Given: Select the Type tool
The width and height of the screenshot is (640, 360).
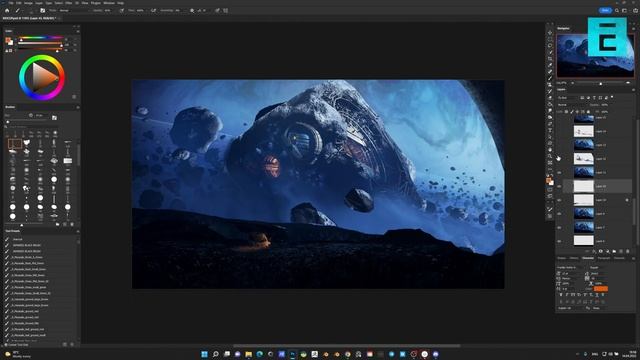Looking at the screenshot, I should coord(550,130).
